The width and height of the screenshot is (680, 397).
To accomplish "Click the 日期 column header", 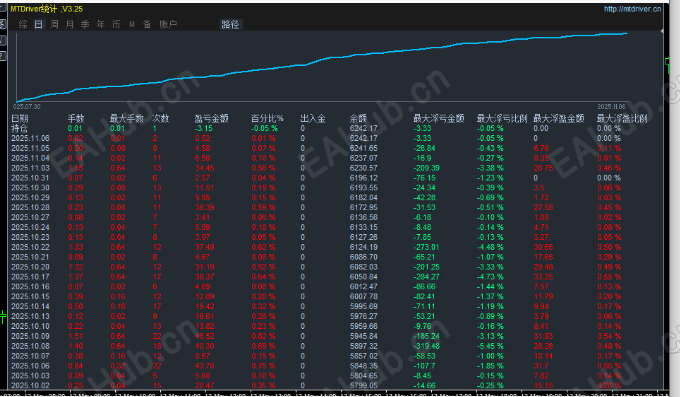I will (20, 118).
